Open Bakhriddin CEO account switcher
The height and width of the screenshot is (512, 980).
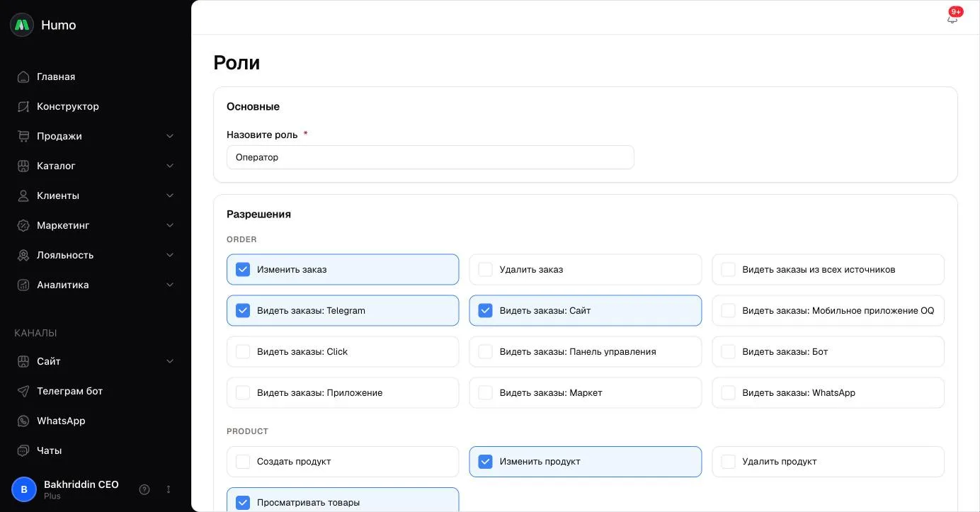(x=169, y=489)
